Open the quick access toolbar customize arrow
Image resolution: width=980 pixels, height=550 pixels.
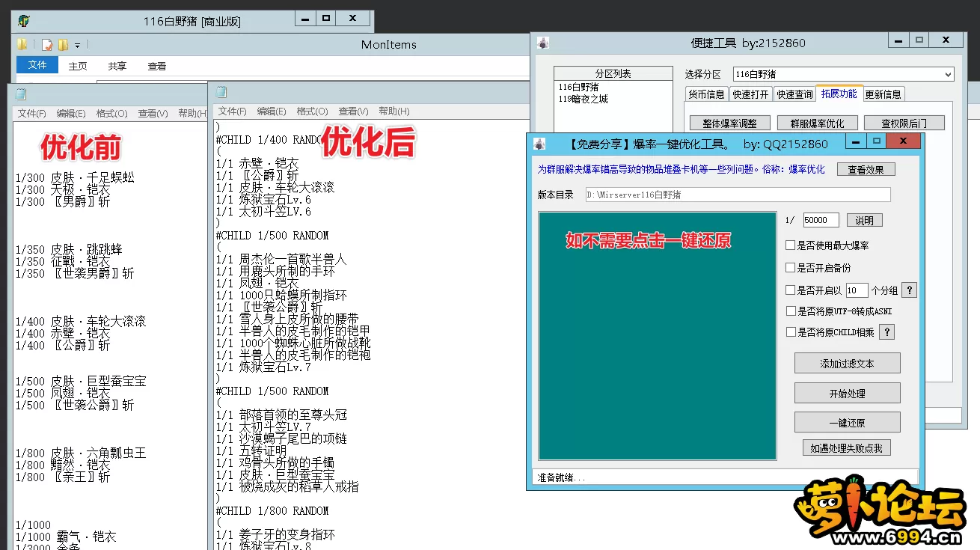pyautogui.click(x=77, y=46)
